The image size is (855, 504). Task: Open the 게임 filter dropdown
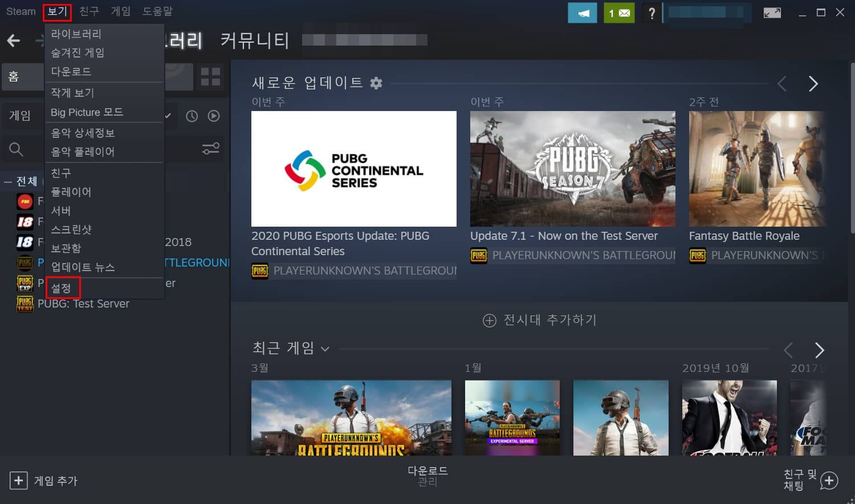point(90,116)
